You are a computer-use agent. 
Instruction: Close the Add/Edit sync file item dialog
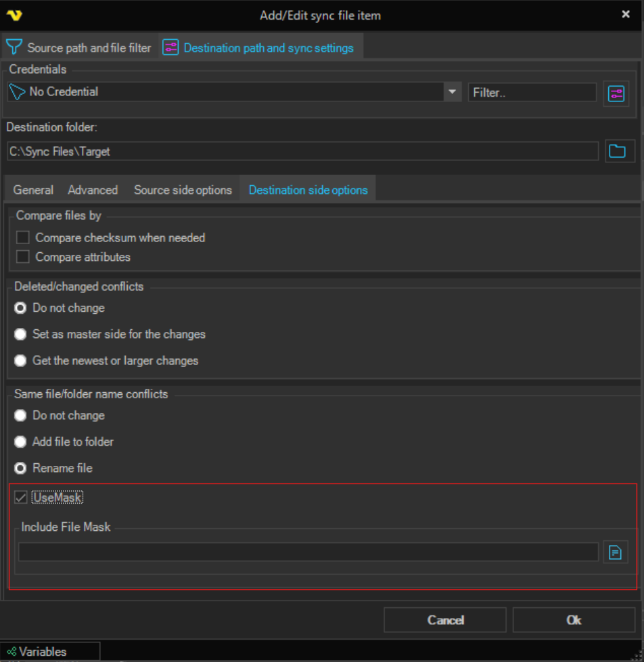(626, 14)
